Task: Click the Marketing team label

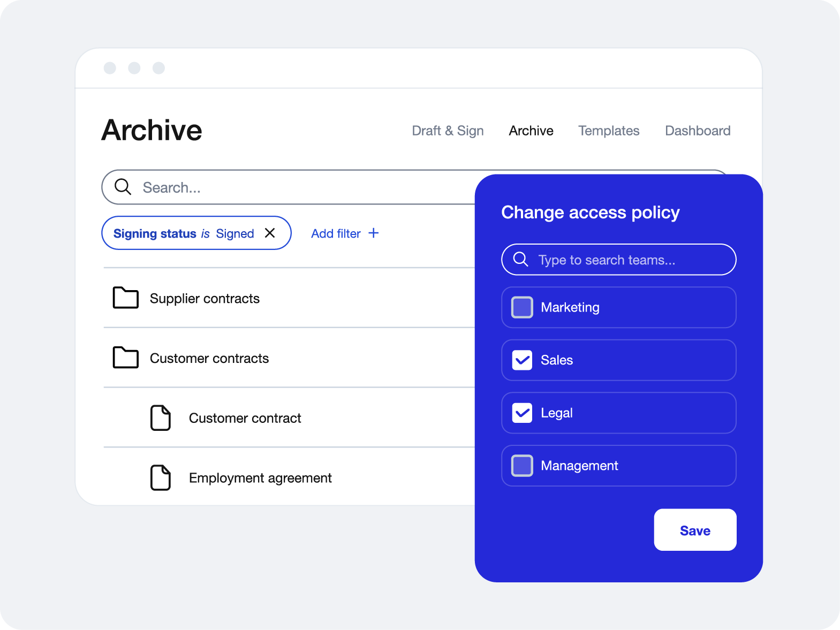Action: (x=570, y=307)
